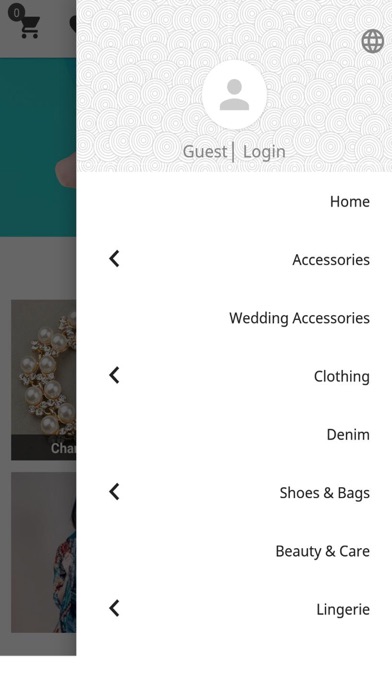Image resolution: width=392 pixels, height=696 pixels.
Task: Tap the teal banner behind drawer
Action: pyautogui.click(x=38, y=147)
